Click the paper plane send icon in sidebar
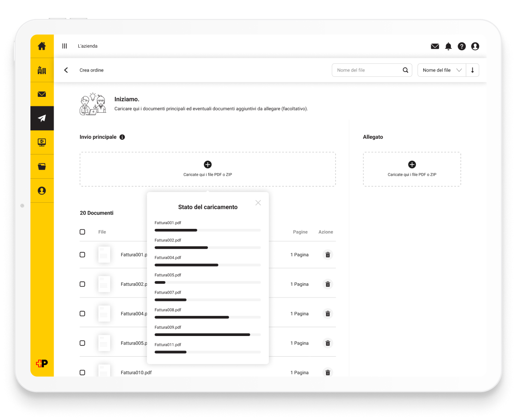 pyautogui.click(x=42, y=118)
